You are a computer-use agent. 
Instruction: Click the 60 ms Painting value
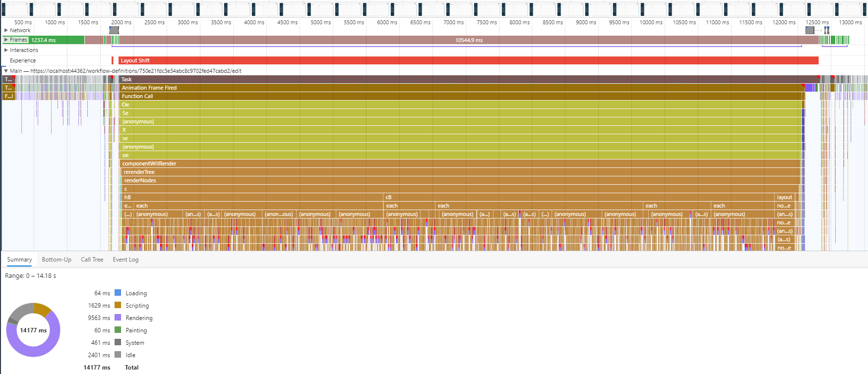click(x=102, y=330)
